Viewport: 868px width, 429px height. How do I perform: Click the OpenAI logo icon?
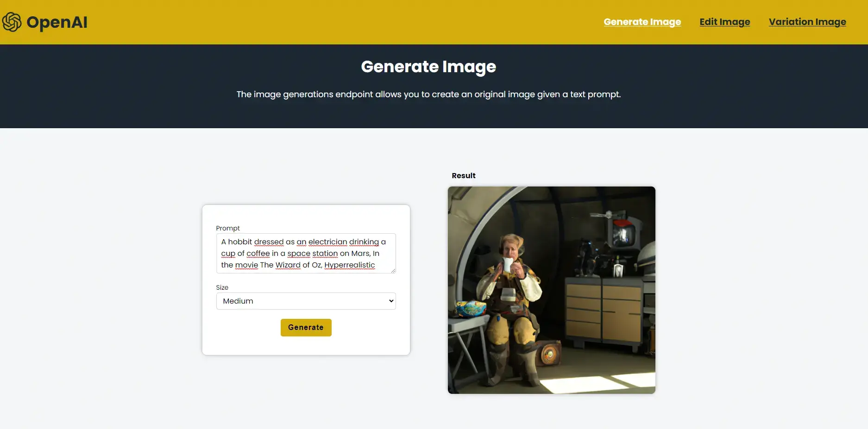click(12, 22)
